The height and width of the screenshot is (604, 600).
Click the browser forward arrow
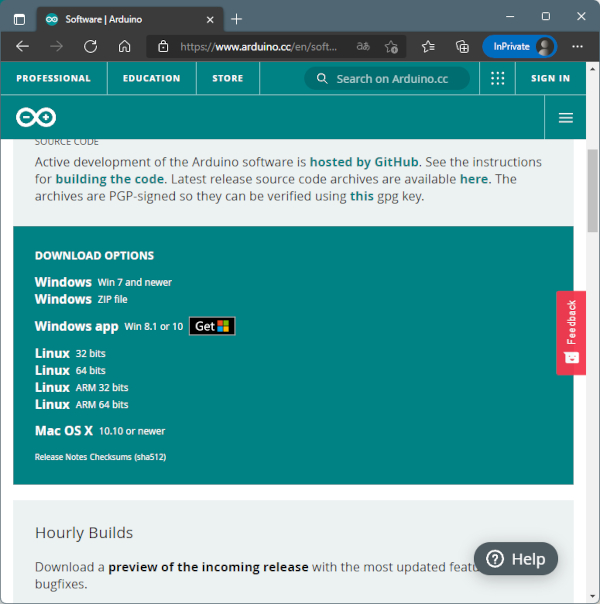point(56,47)
